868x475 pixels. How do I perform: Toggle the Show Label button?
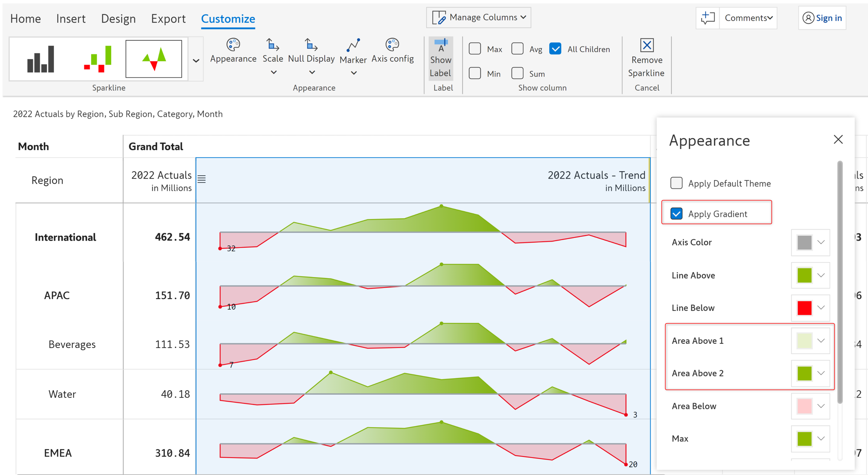[x=440, y=58]
